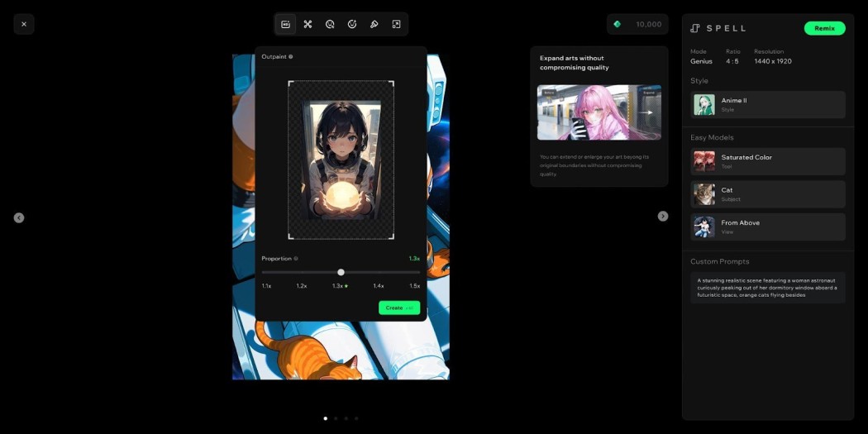Click the Create button in Outpaint panel
Viewport: 868px width, 434px height.
pyautogui.click(x=399, y=308)
